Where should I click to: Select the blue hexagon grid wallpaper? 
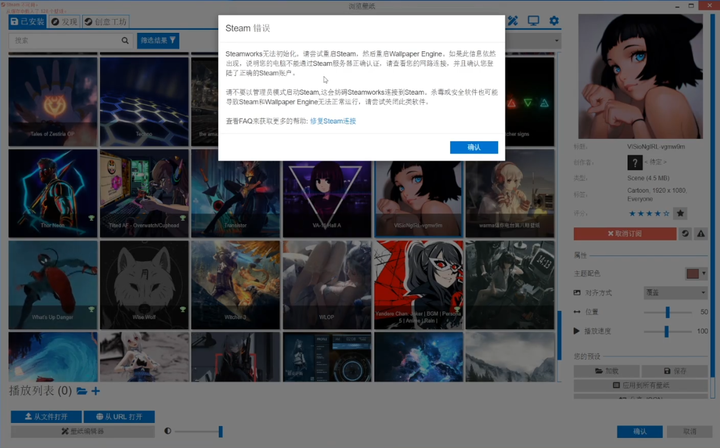144,101
